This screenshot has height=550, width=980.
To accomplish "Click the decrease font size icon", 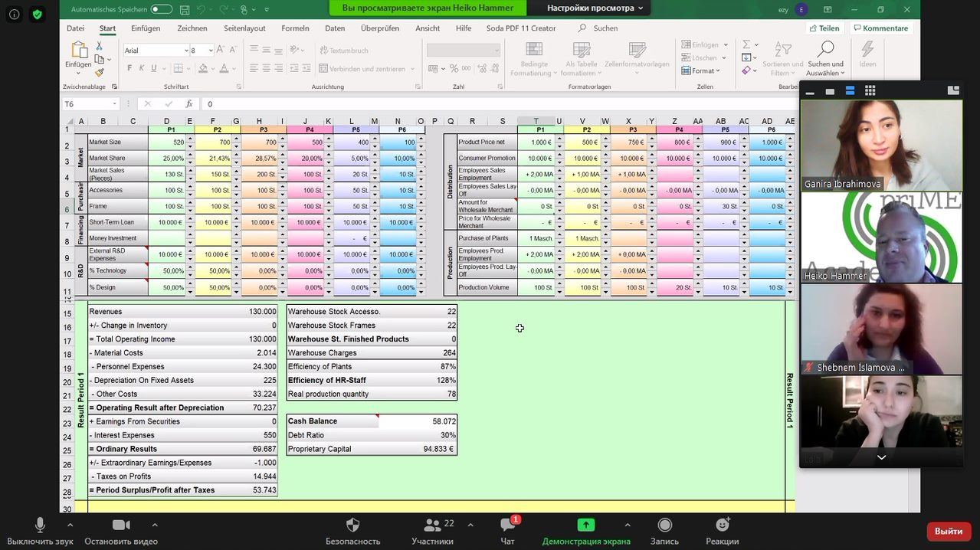I will point(234,50).
